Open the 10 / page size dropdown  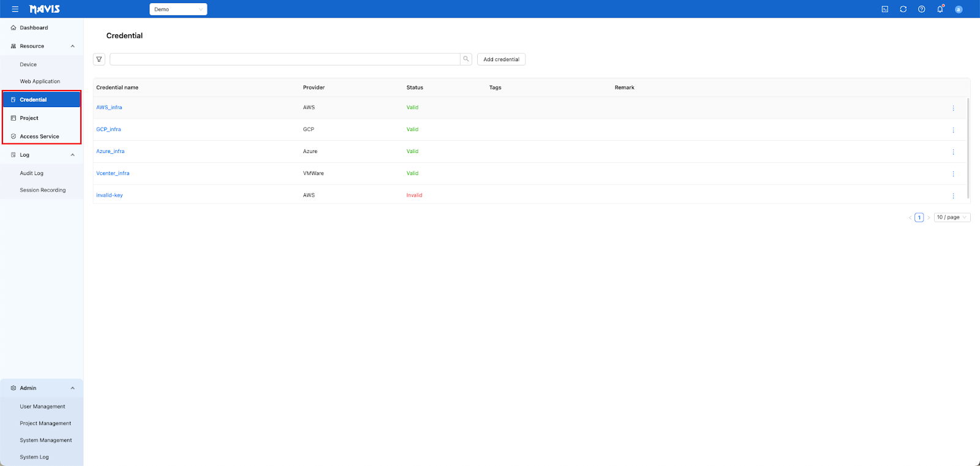(x=952, y=217)
